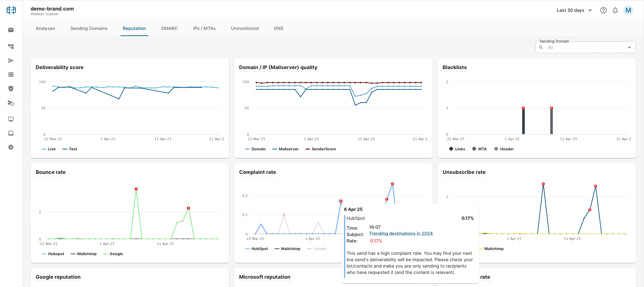Open the help question mark icon
The height and width of the screenshot is (287, 644).
coord(603,10)
